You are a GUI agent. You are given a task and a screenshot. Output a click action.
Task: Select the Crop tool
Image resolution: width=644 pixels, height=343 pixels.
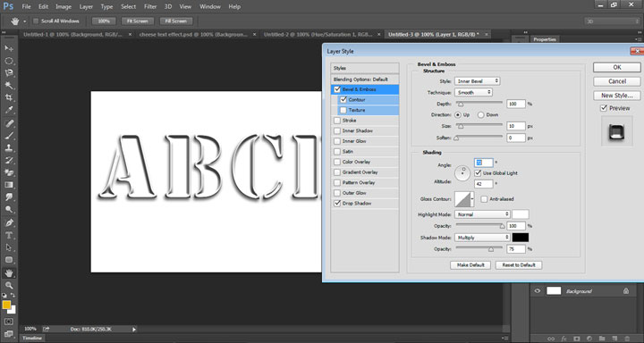[x=9, y=97]
